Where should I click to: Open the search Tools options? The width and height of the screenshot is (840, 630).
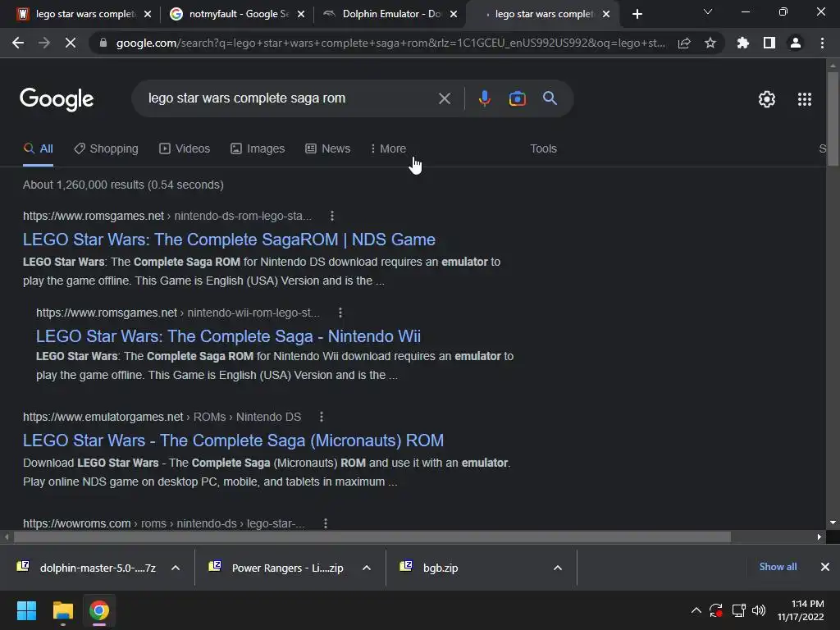(543, 149)
